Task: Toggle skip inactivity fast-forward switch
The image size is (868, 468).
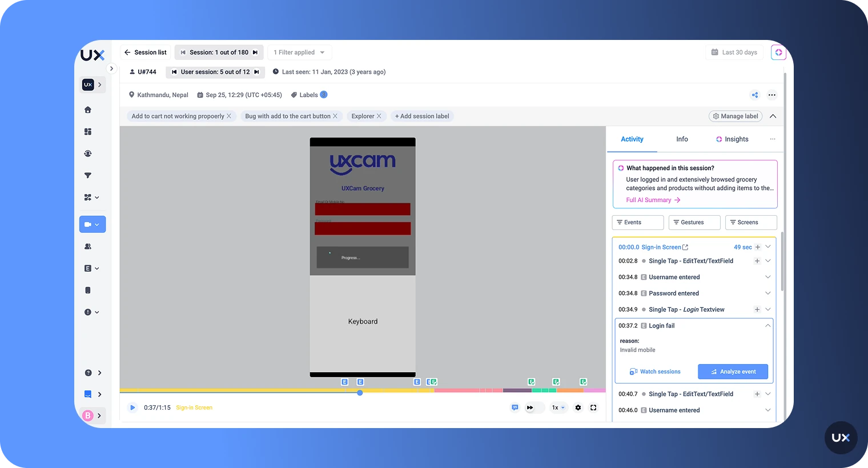Action: click(534, 408)
